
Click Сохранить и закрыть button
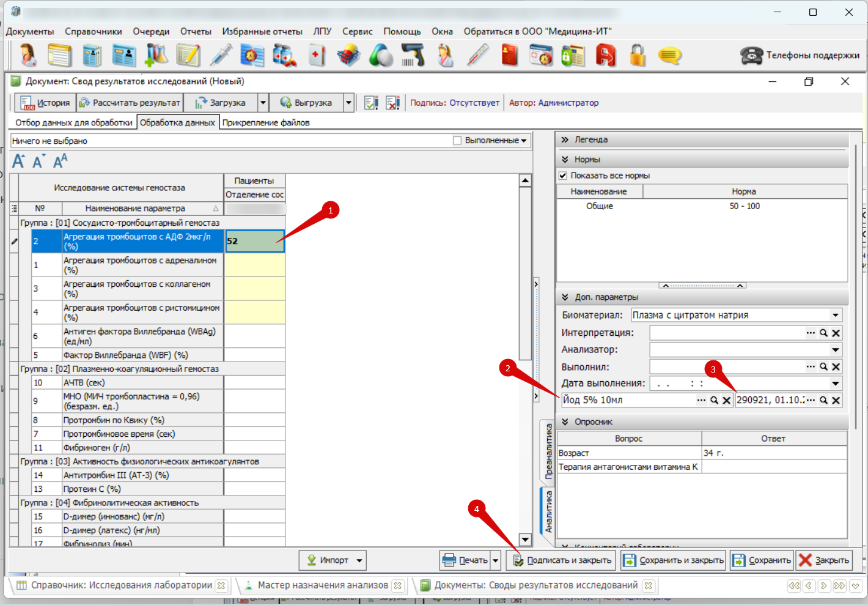tap(673, 560)
